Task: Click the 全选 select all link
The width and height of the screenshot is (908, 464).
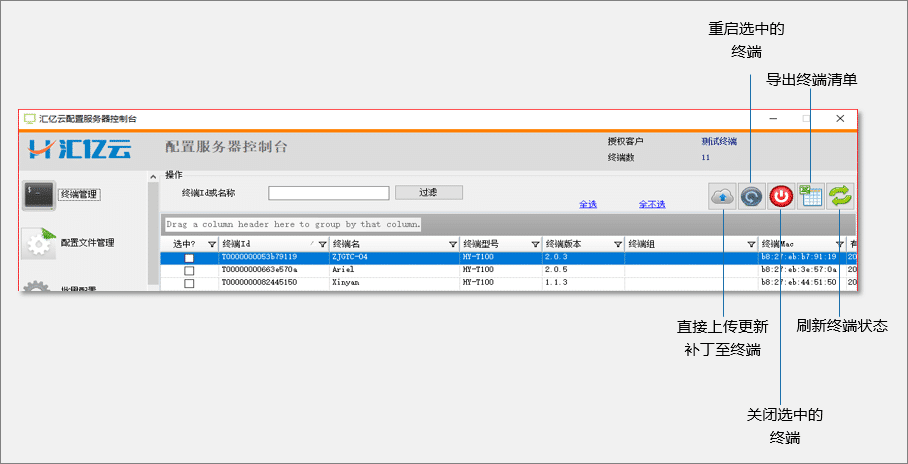Action: click(x=588, y=205)
